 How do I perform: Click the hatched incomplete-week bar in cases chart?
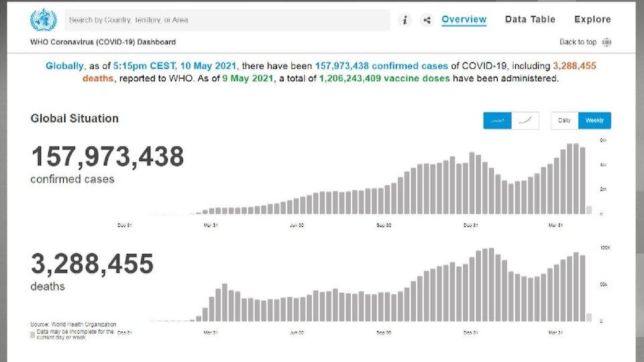point(589,210)
